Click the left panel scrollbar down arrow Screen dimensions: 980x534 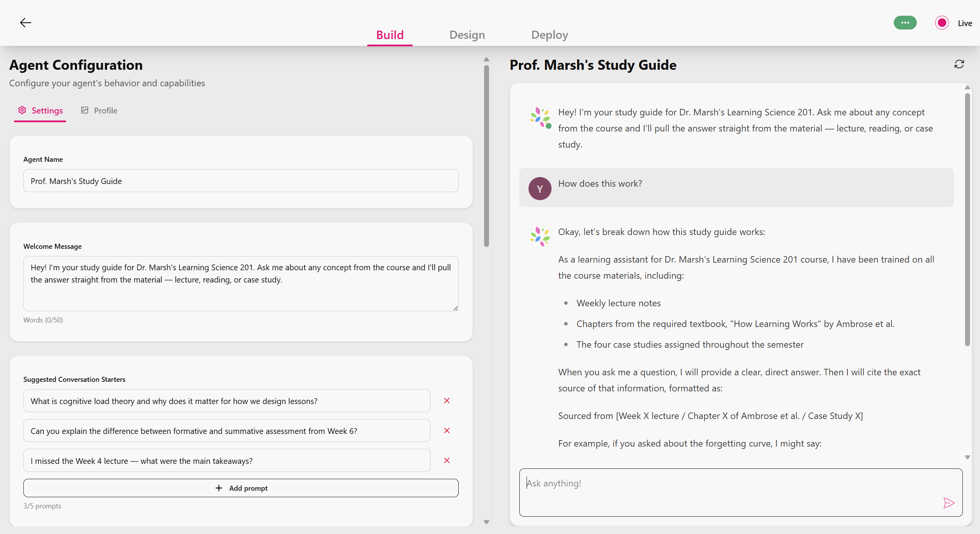[486, 522]
